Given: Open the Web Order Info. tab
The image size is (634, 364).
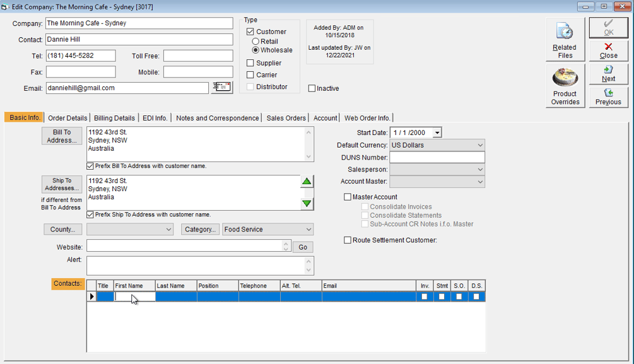Looking at the screenshot, I should pyautogui.click(x=367, y=118).
